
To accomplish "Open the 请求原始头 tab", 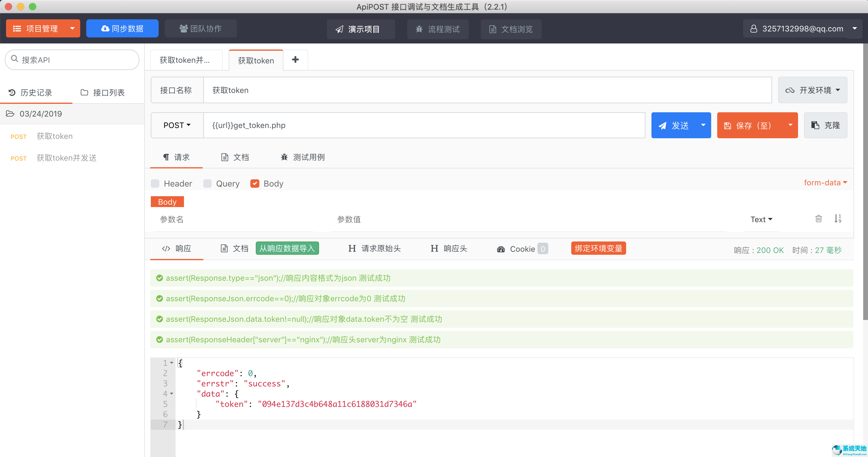I will (374, 248).
